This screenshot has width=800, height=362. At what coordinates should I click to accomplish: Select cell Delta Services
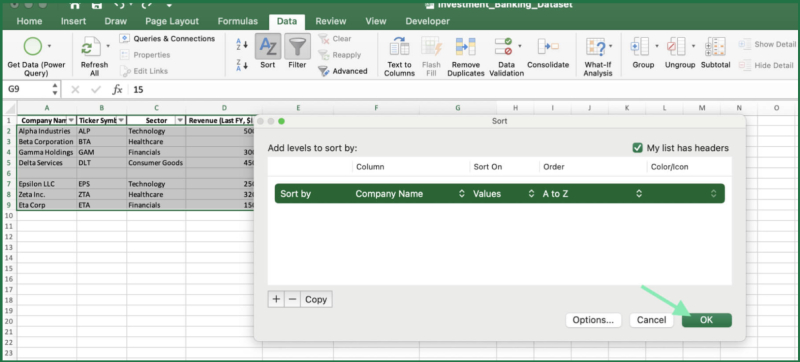(47, 163)
